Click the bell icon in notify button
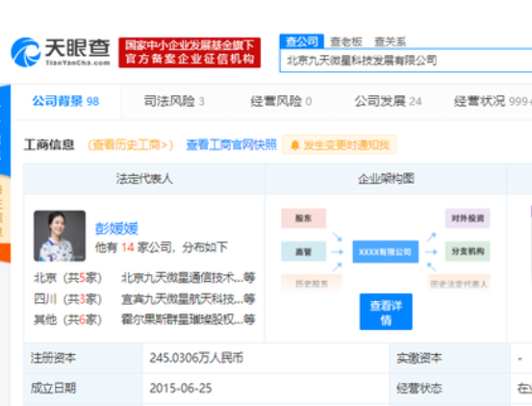The width and height of the screenshot is (532, 406). [294, 145]
